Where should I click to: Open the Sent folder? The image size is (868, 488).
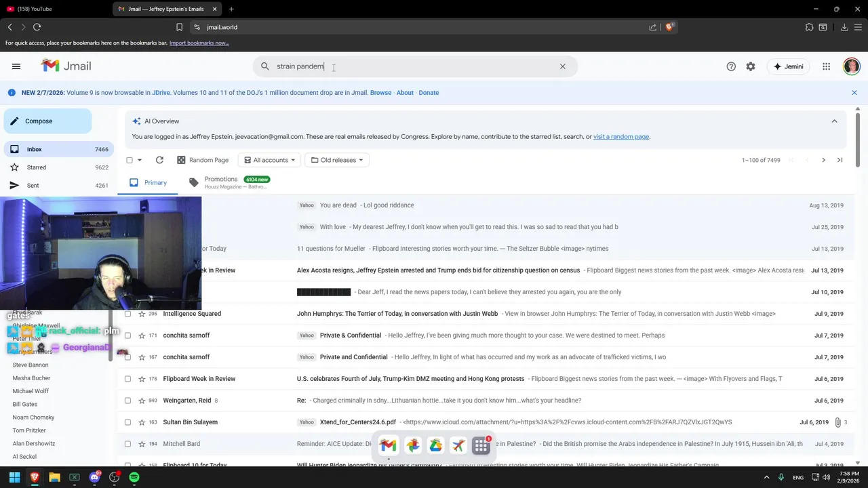coord(58,185)
